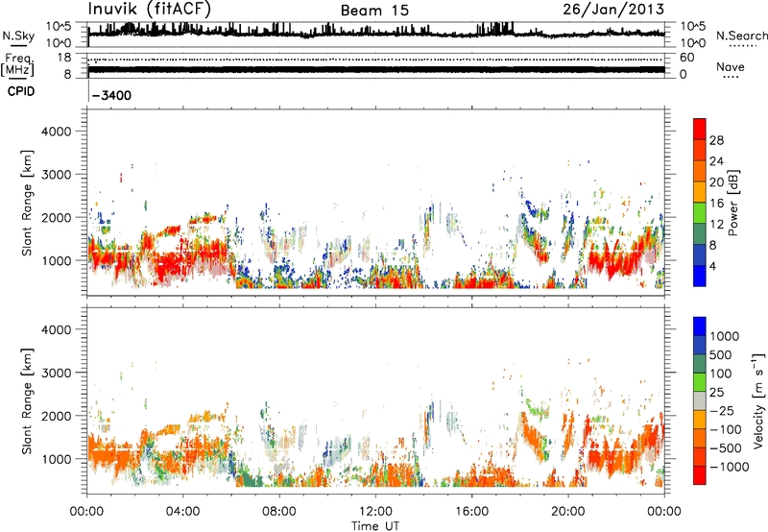Click the '4' value on the power colorbar

[x=713, y=267]
